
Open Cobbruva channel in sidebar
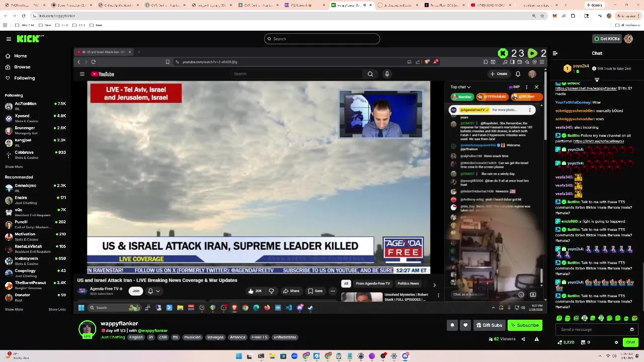click(x=35, y=154)
